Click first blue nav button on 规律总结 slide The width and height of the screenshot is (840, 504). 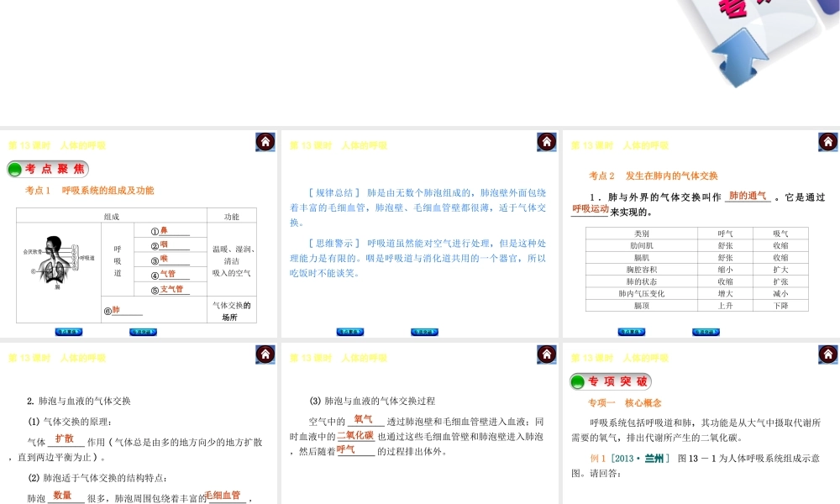pyautogui.click(x=349, y=332)
